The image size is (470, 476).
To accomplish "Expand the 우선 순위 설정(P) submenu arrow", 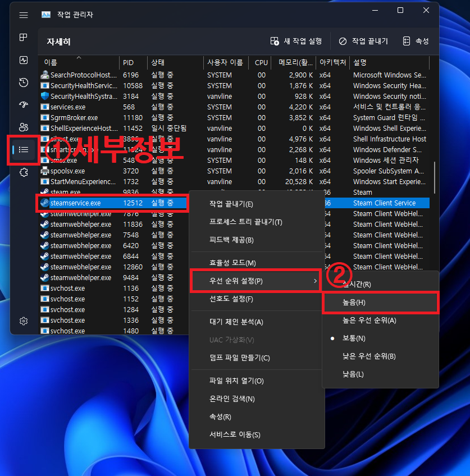I will pyautogui.click(x=315, y=281).
